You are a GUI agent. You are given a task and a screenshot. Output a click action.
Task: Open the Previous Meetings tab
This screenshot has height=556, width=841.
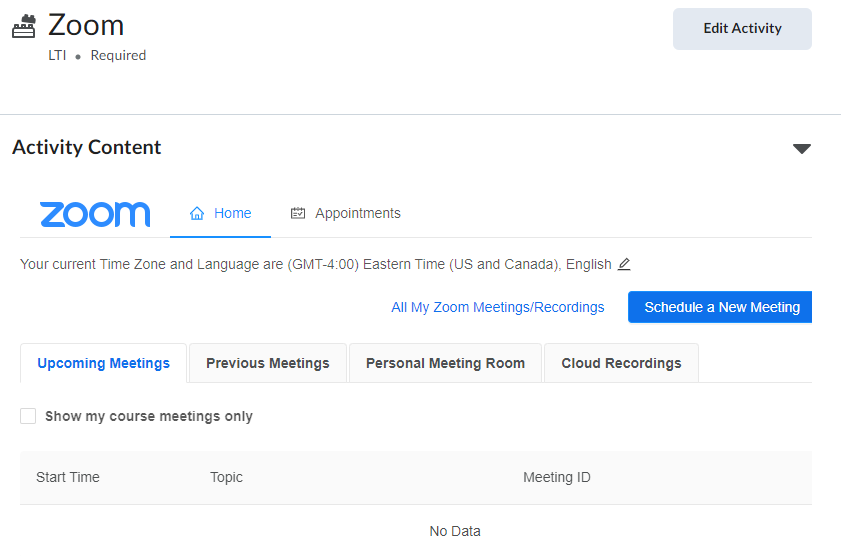pos(268,363)
